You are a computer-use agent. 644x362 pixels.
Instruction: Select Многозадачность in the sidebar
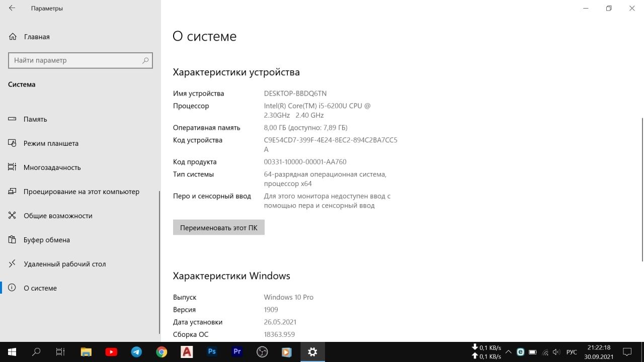(79, 167)
